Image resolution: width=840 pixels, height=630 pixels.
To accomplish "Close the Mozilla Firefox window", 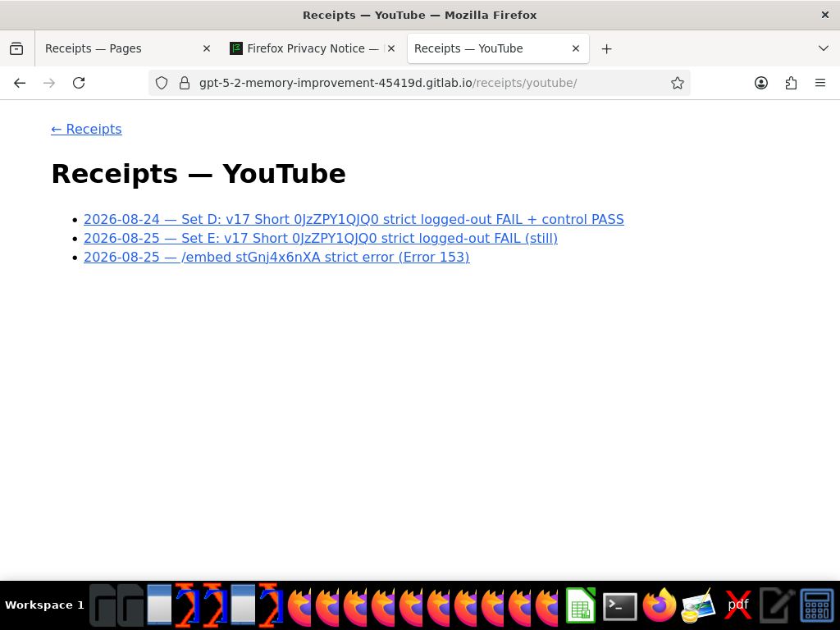I will [825, 15].
